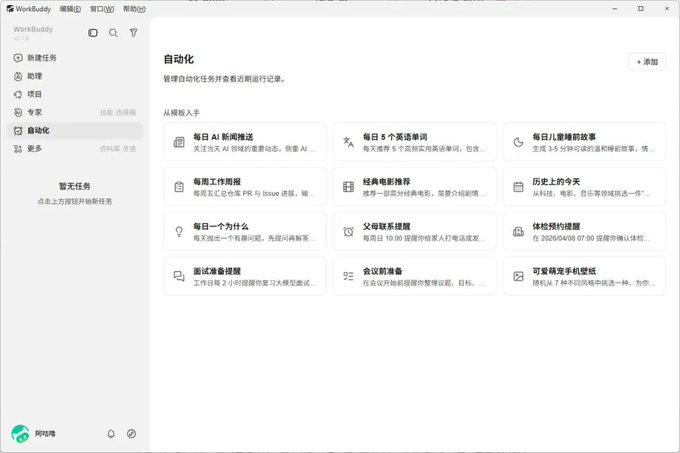Choose 每日 5 个英语单词 template card

[415, 142]
